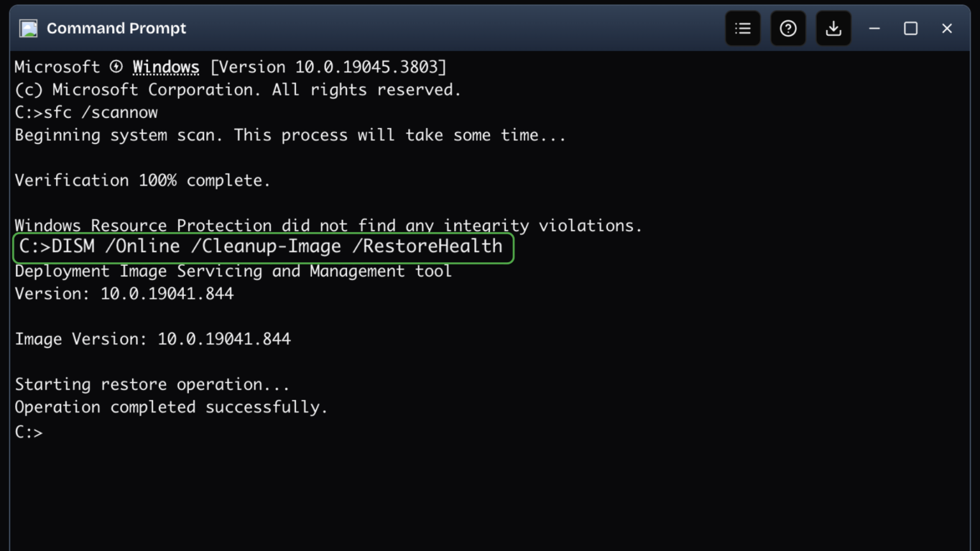The height and width of the screenshot is (551, 980).
Task: Click 'Operation completed successfully.' line
Action: coord(171,407)
